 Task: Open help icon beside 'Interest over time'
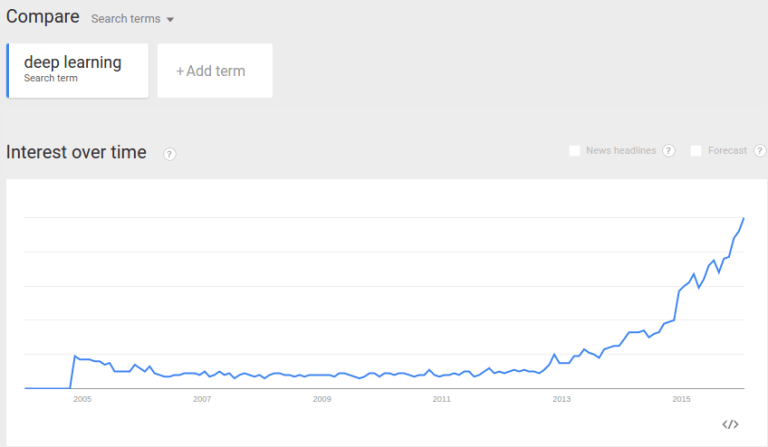[x=170, y=154]
